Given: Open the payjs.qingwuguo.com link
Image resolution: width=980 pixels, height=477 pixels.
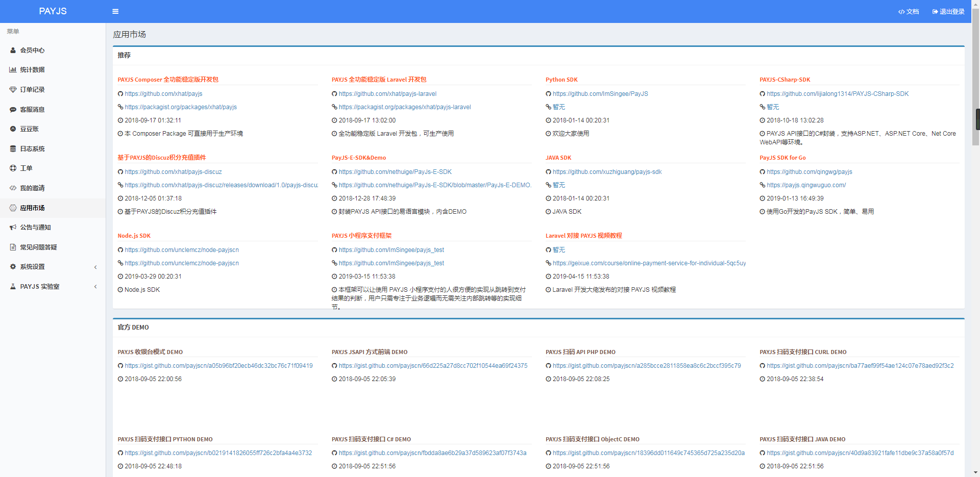Looking at the screenshot, I should coord(806,185).
